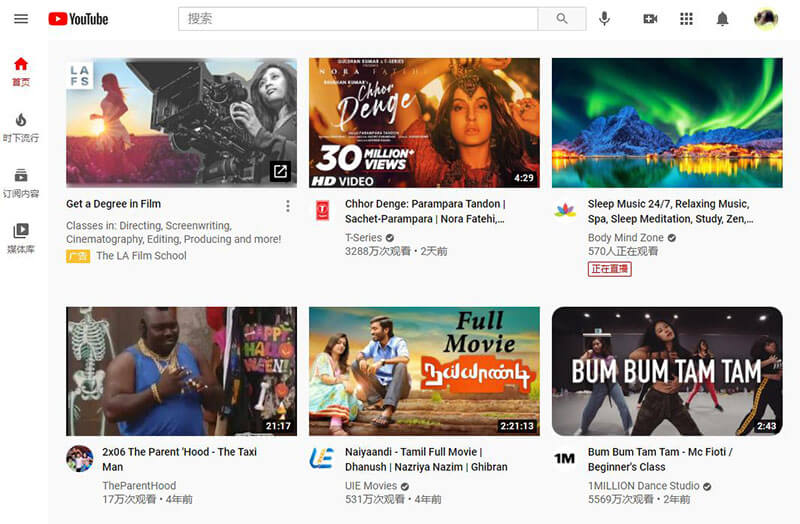The image size is (800, 524).
Task: Open 1MILLION Dance Studio channel avatar
Action: click(x=564, y=458)
